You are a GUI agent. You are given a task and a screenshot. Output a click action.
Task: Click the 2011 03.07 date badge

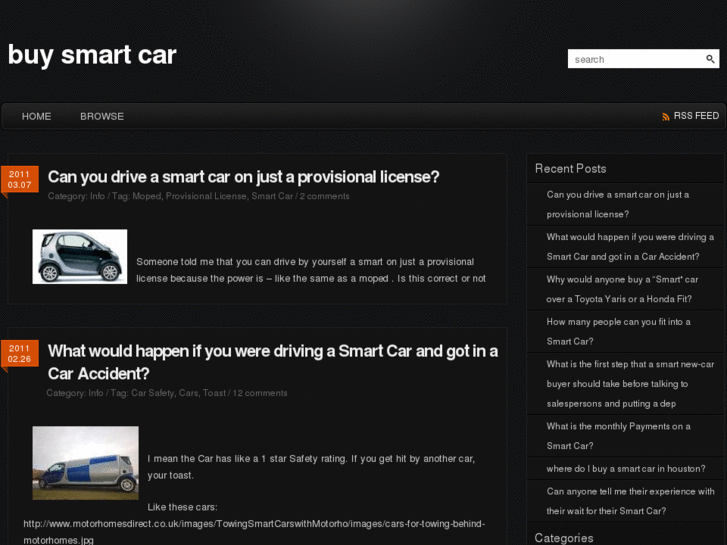(x=19, y=179)
